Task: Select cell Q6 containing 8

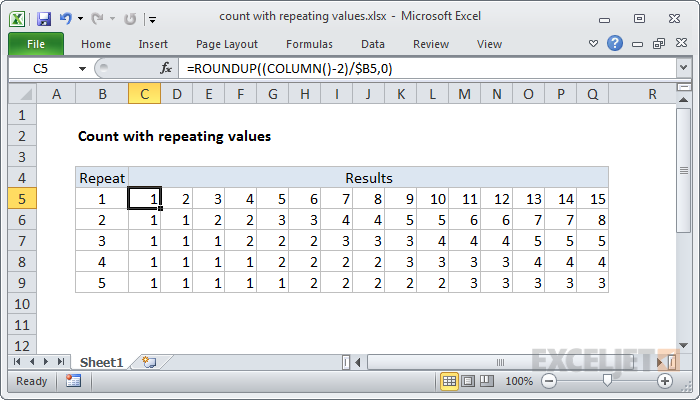Action: pos(592,220)
